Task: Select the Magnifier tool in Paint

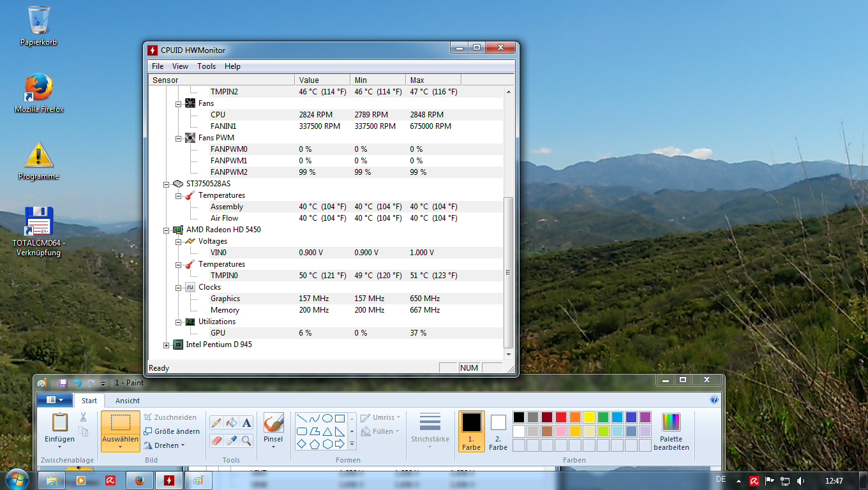Action: tap(246, 440)
